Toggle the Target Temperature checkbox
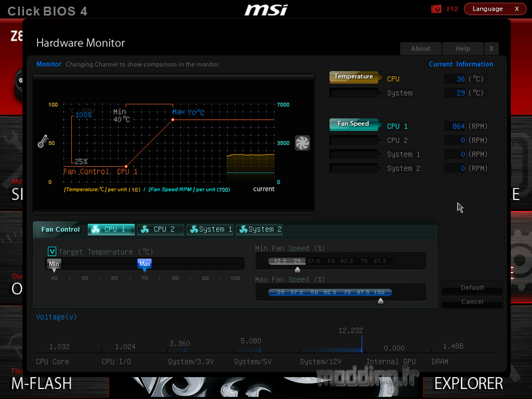Image resolution: width=532 pixels, height=399 pixels. tap(52, 251)
